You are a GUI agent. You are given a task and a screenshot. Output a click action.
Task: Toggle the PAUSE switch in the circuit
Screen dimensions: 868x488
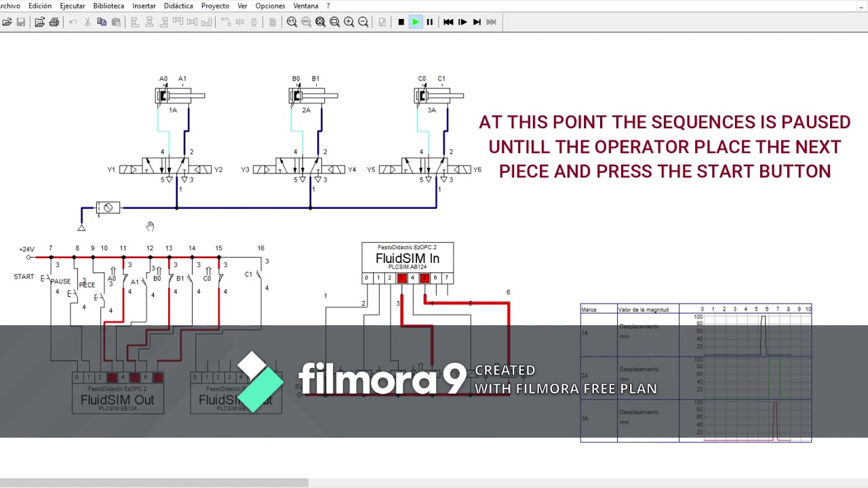click(x=73, y=293)
